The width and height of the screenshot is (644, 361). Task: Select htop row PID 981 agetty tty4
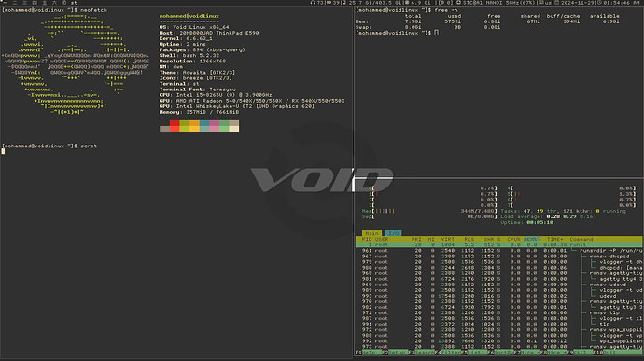(x=499, y=279)
